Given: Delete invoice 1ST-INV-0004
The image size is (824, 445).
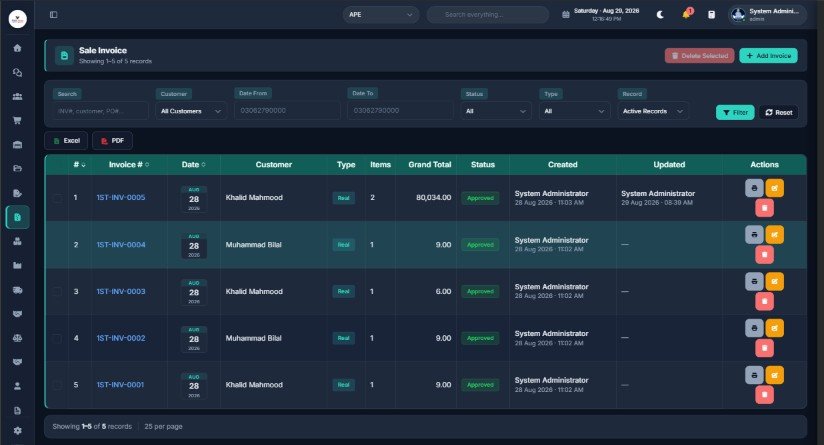Looking at the screenshot, I should point(764,255).
